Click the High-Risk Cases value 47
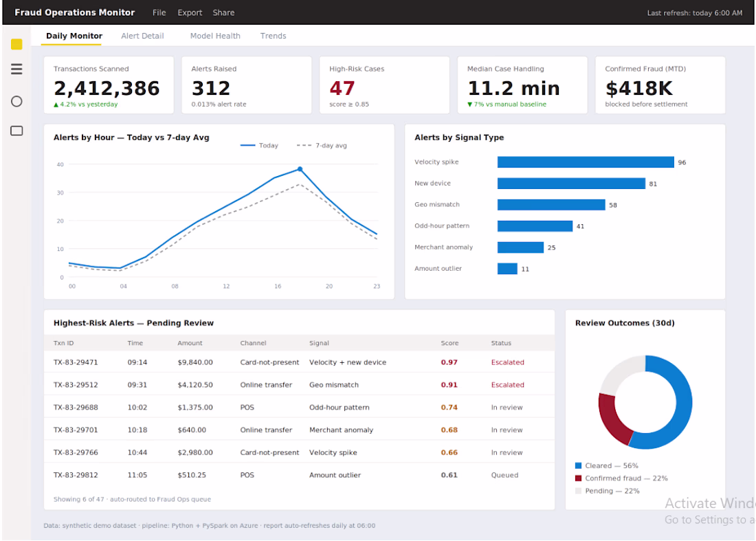This screenshot has width=756, height=541. click(x=342, y=88)
